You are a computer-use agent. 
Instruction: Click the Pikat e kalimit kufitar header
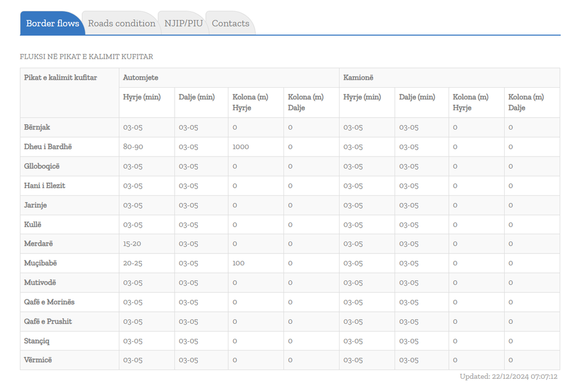coord(60,78)
